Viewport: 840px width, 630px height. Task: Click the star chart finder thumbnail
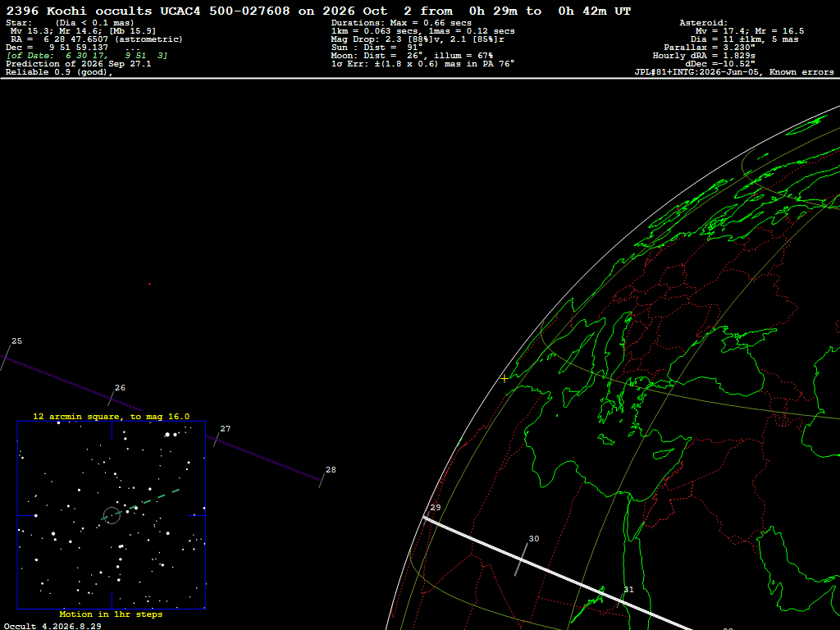112,515
